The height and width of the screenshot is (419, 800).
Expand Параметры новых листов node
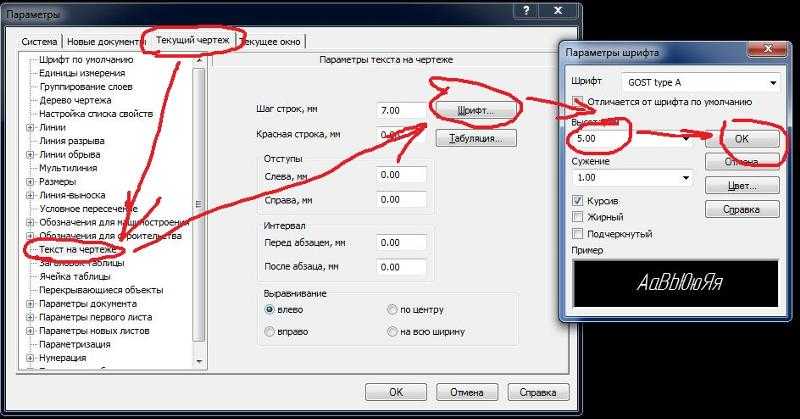(30, 331)
